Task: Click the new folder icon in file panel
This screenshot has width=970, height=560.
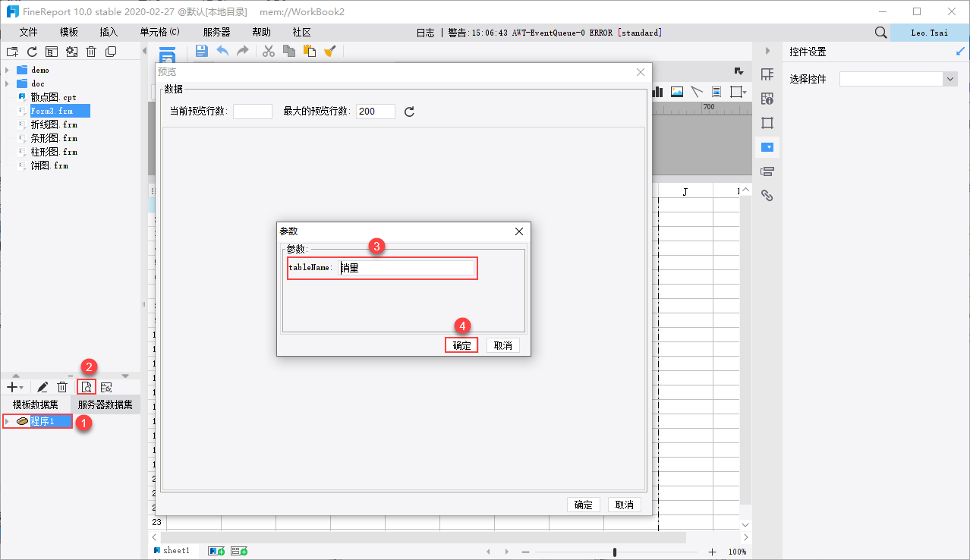Action: [x=12, y=52]
